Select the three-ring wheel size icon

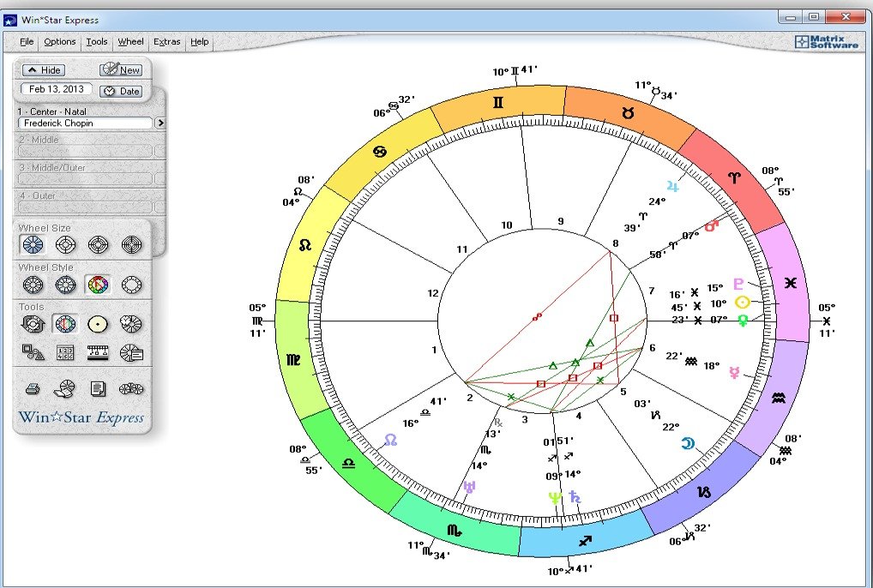tap(99, 244)
